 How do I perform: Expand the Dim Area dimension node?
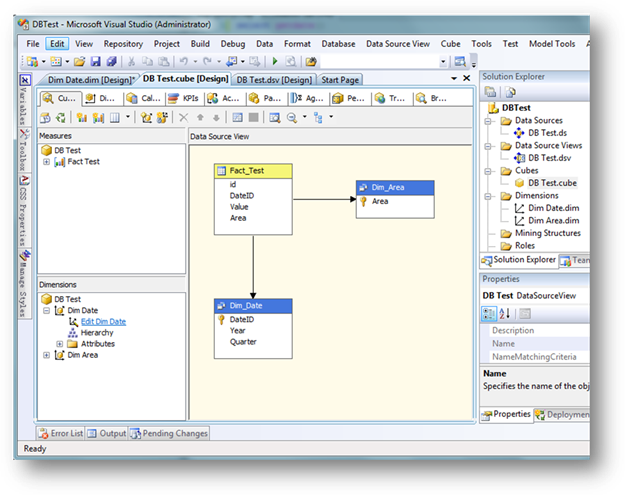point(46,355)
